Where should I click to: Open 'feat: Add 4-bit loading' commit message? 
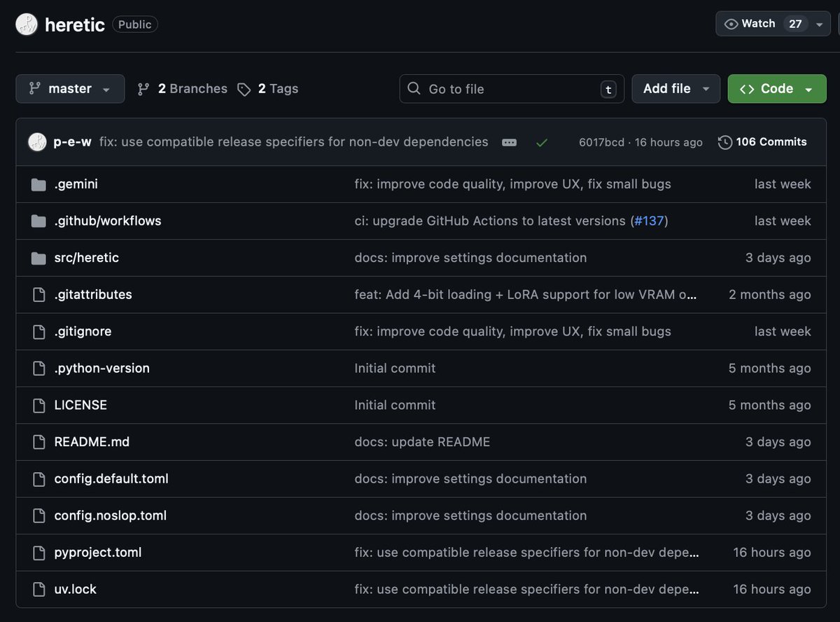click(526, 295)
